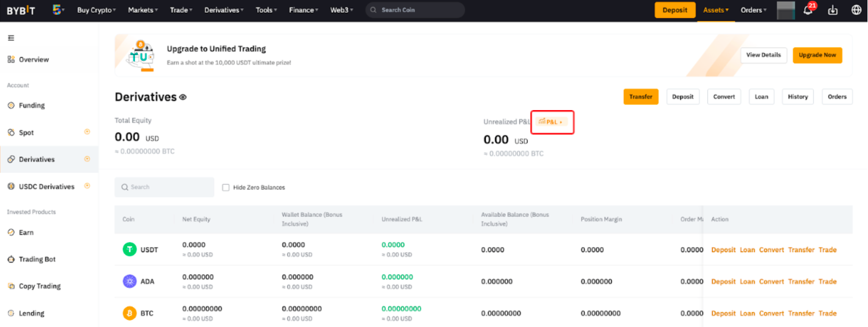Screen dimensions: 868x327
Task: Open the Web3 menu
Action: click(x=341, y=10)
